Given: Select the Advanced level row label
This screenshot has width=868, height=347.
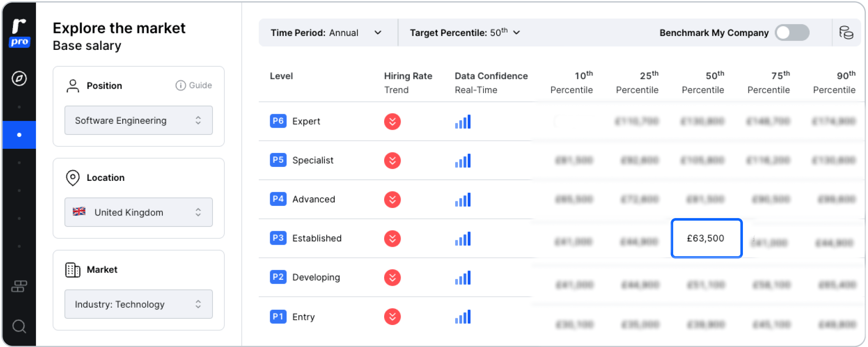Looking at the screenshot, I should 314,199.
